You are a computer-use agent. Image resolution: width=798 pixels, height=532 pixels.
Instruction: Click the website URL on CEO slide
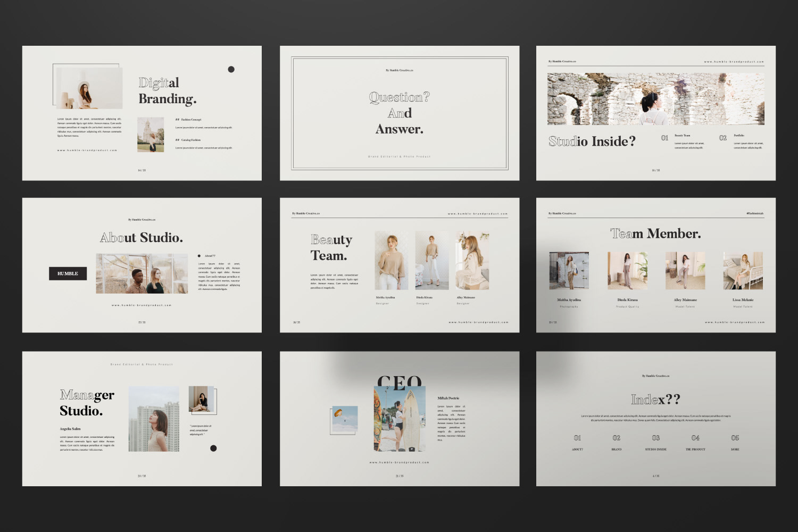400,462
